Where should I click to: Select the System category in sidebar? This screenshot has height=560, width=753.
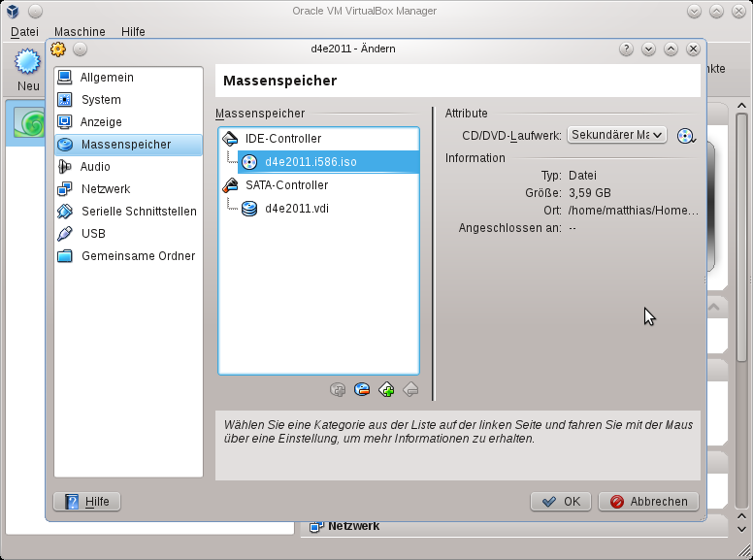pyautogui.click(x=101, y=100)
